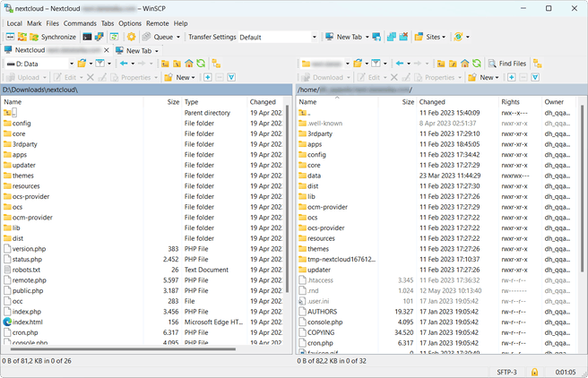Close the Nextcloud session tab

[107, 50]
